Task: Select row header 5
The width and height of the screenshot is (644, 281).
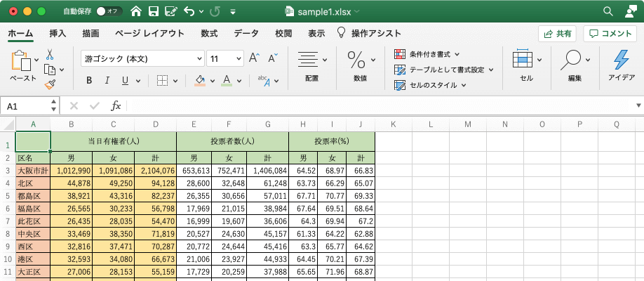Action: point(8,196)
